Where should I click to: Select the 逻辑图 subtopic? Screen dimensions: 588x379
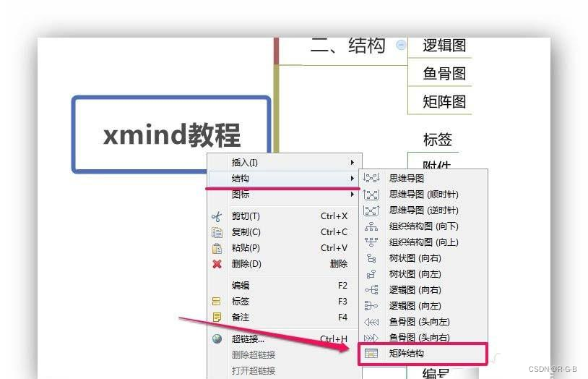pyautogui.click(x=444, y=46)
